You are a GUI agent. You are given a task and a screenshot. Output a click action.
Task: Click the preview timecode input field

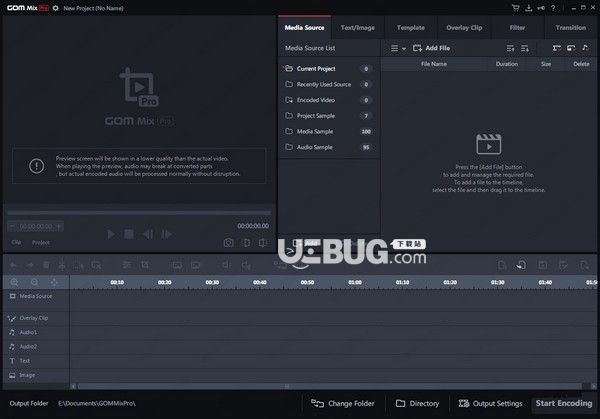[x=36, y=227]
